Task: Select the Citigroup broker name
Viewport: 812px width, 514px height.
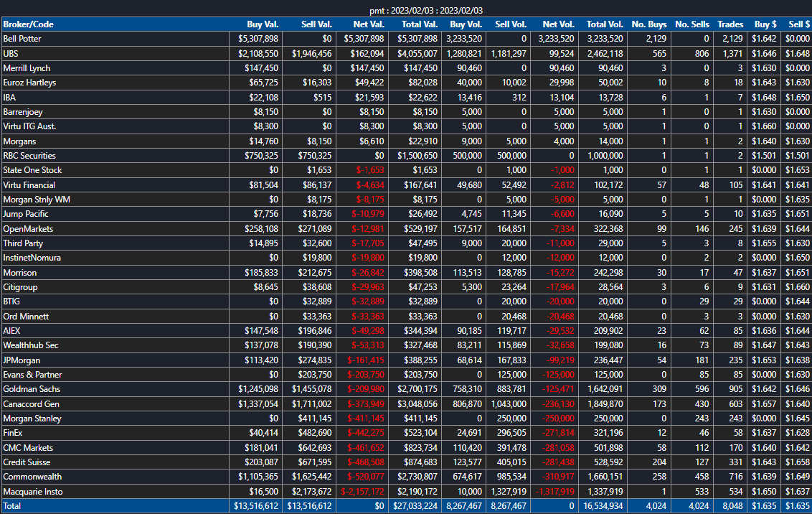Action: (x=20, y=287)
